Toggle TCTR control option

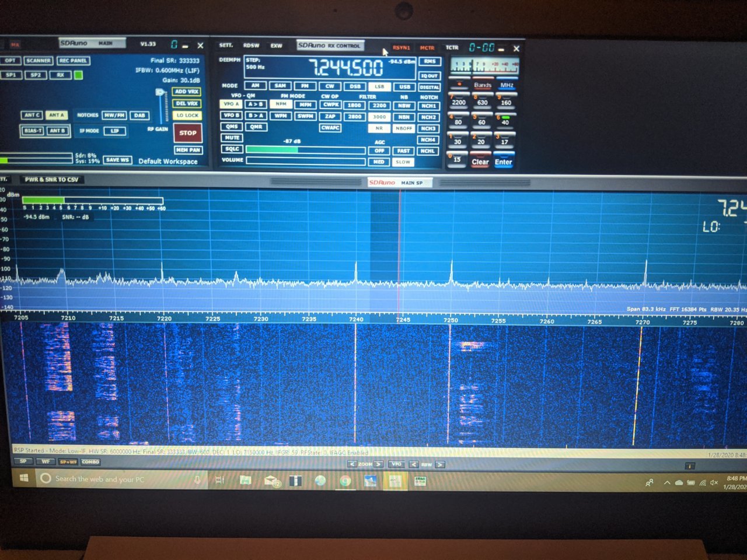tap(452, 48)
